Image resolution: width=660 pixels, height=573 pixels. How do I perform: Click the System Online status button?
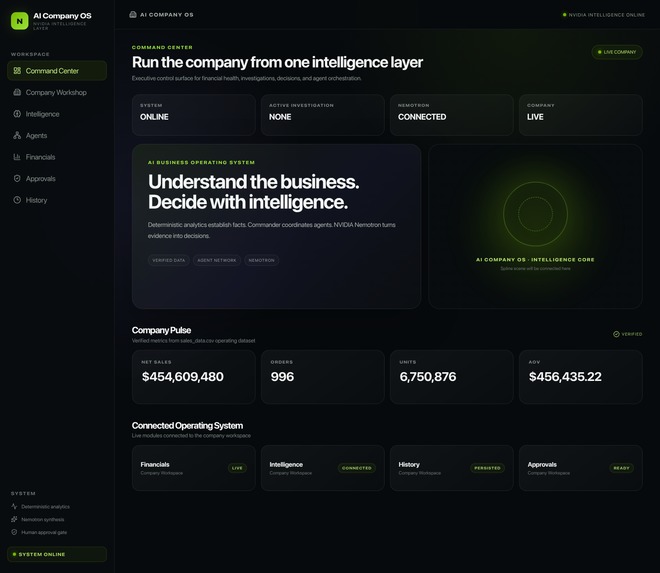click(57, 554)
